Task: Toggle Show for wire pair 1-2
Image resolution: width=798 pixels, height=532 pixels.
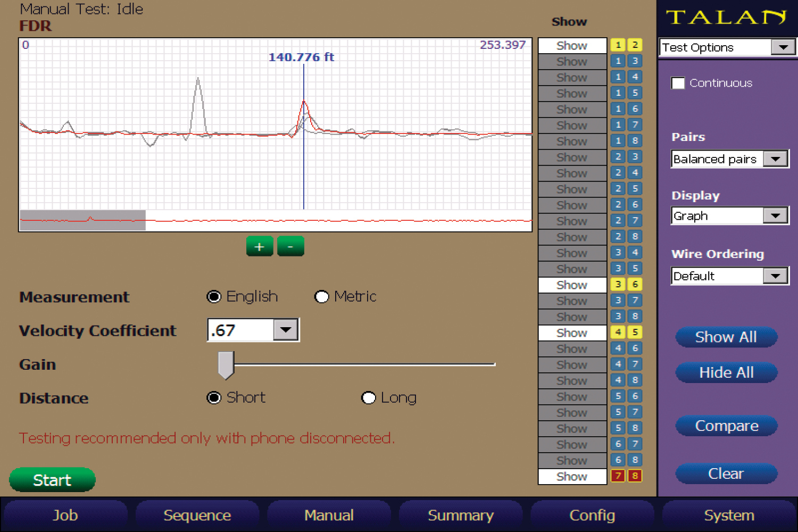Action: 572,46
